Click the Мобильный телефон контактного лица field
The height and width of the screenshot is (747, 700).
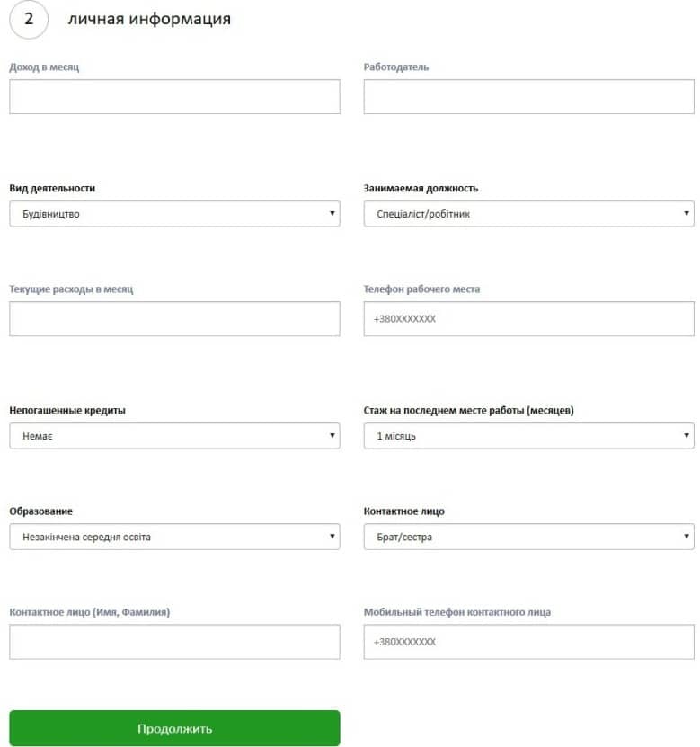(528, 642)
